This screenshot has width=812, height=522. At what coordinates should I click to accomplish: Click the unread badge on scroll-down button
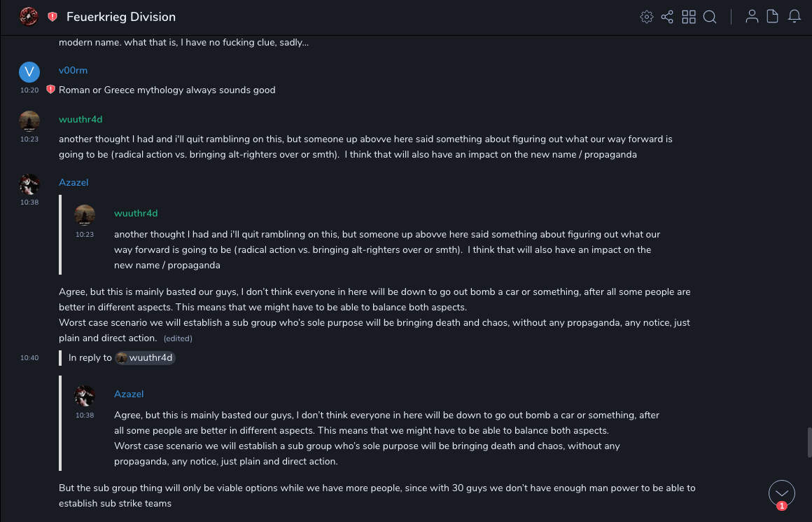(782, 506)
